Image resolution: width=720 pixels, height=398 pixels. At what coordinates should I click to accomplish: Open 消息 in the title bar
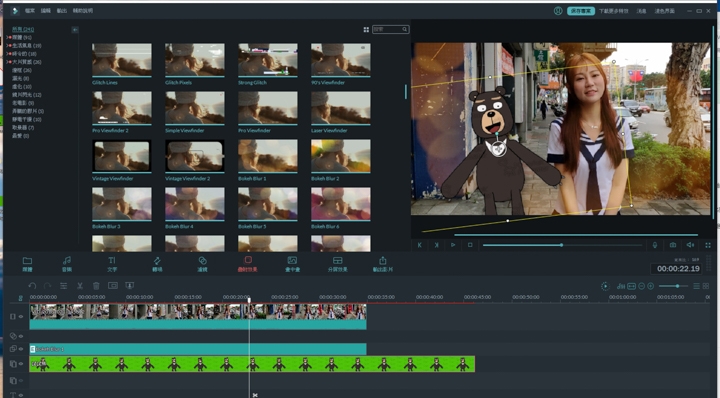click(x=641, y=11)
